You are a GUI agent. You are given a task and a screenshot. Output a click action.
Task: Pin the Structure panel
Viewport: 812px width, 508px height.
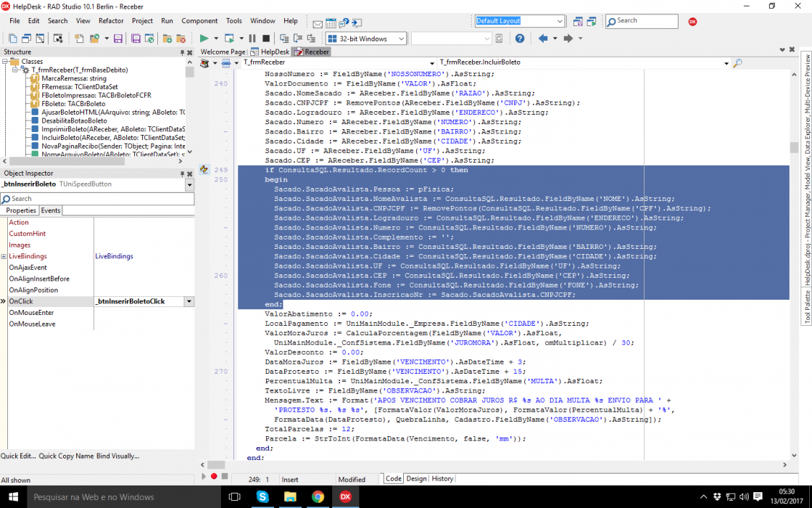pos(182,52)
